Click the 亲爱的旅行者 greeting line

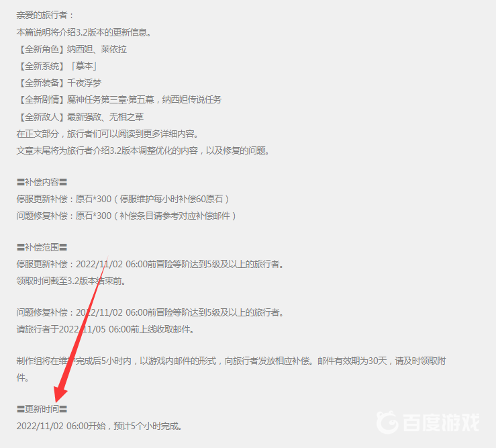coord(44,15)
